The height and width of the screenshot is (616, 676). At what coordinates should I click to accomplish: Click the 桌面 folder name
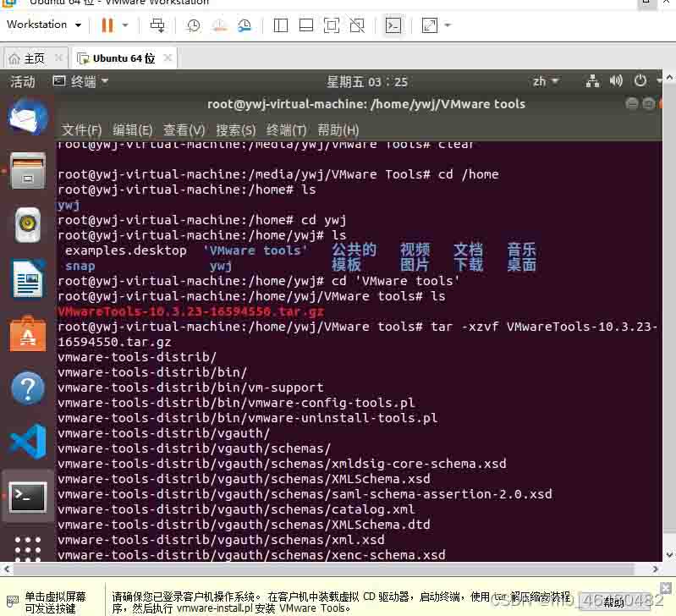coord(522,265)
